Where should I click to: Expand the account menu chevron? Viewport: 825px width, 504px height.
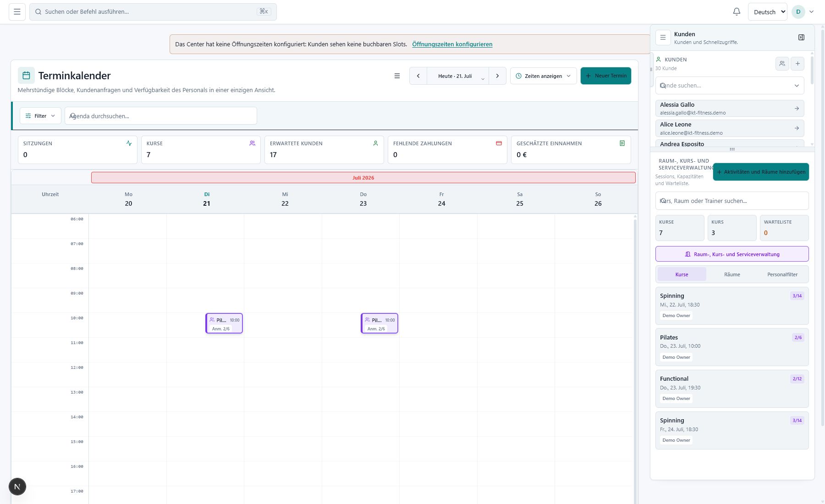(811, 12)
